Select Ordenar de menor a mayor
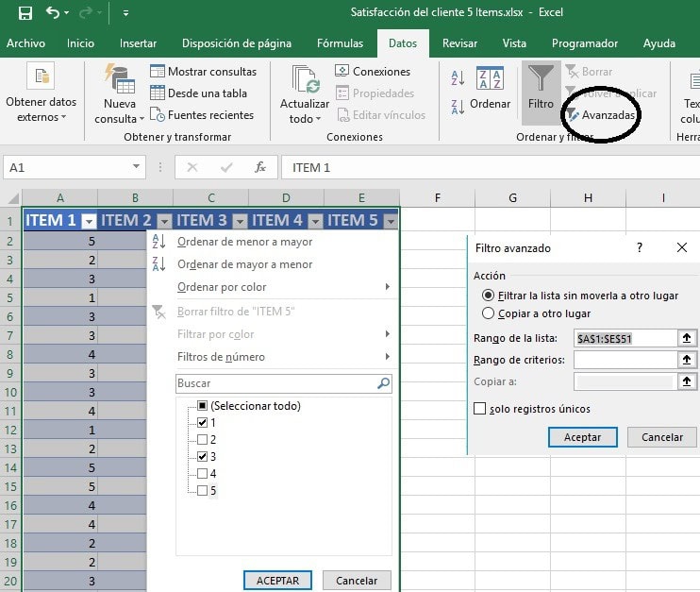This screenshot has height=592, width=700. coord(245,242)
